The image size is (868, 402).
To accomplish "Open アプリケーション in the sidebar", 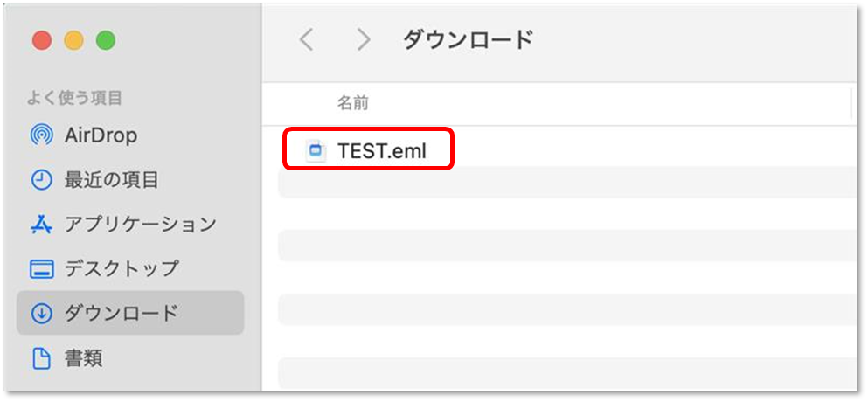I will [x=140, y=225].
